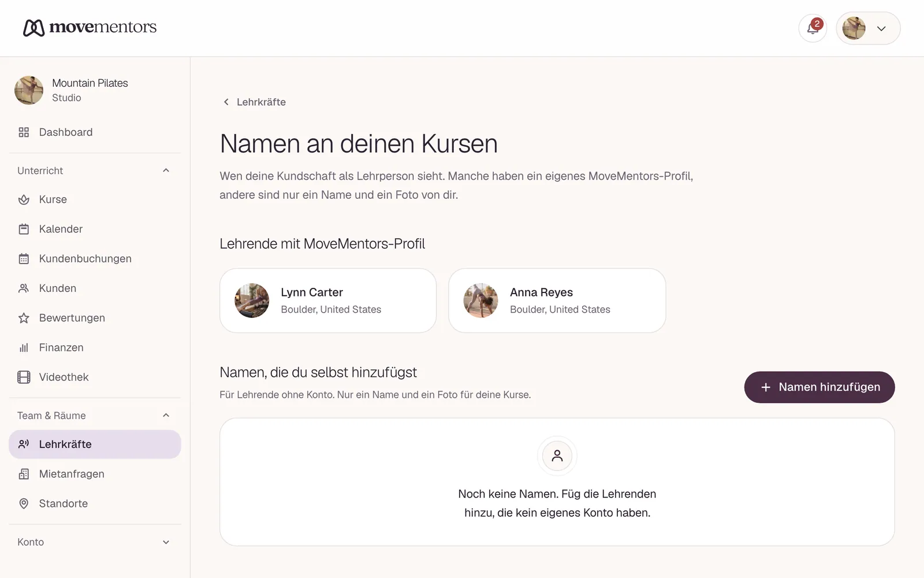Click the Dashboard grid icon
This screenshot has width=924, height=578.
coord(24,132)
